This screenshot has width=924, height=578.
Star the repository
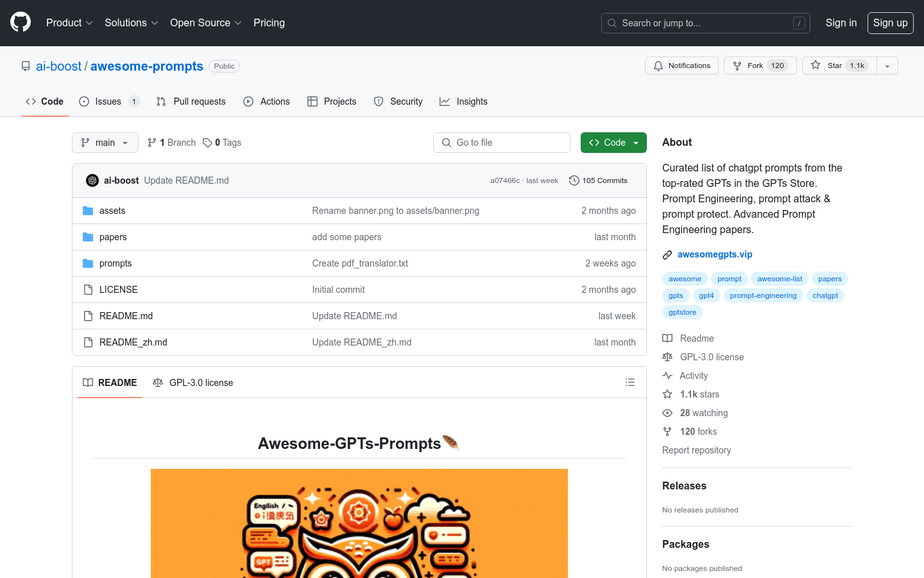point(839,66)
